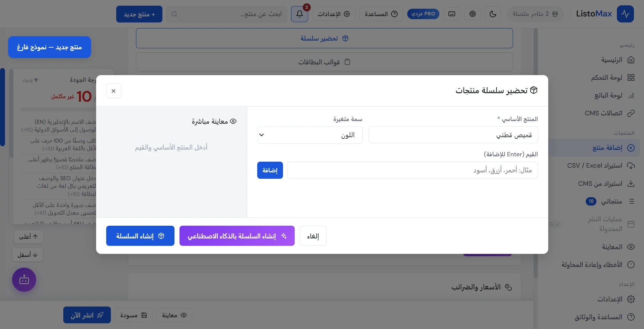
Task: Click the PRO فردي plan badge
Action: coord(423,14)
